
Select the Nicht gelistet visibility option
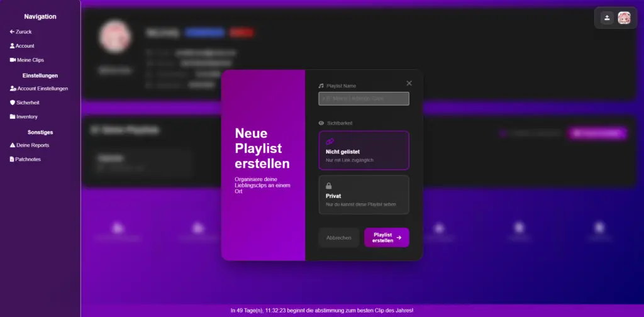click(x=364, y=150)
